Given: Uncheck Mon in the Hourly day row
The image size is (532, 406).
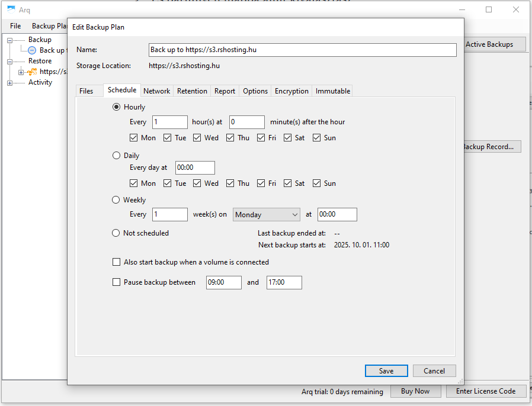Looking at the screenshot, I should click(x=134, y=138).
